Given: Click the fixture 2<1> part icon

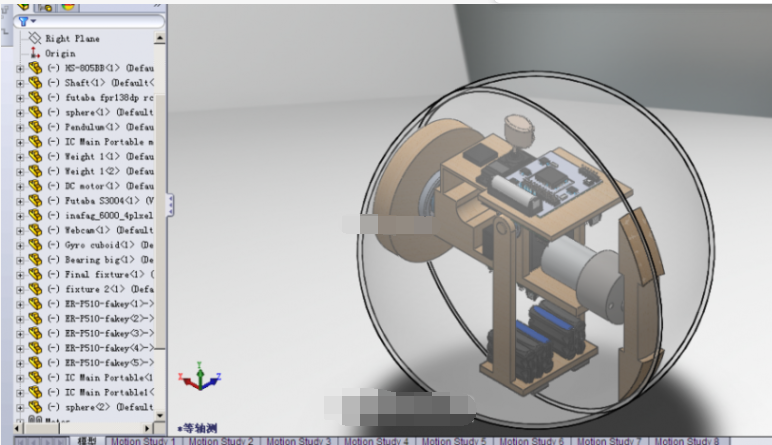Looking at the screenshot, I should (x=34, y=289).
